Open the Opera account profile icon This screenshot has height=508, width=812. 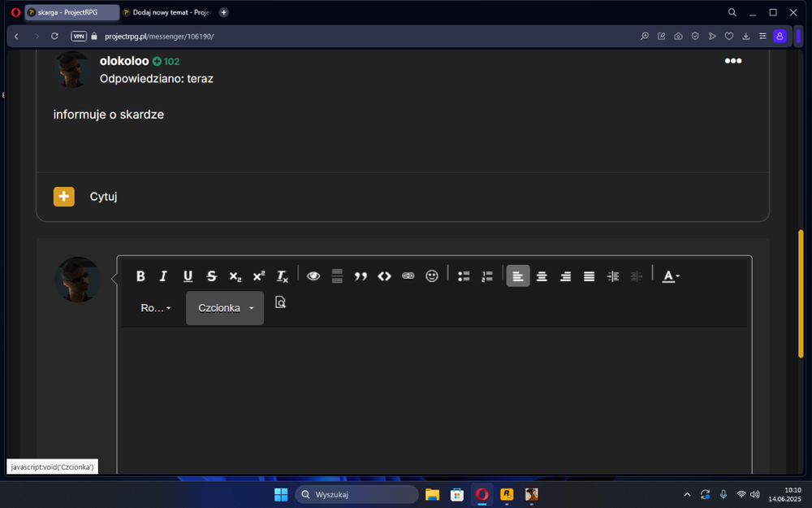(780, 37)
